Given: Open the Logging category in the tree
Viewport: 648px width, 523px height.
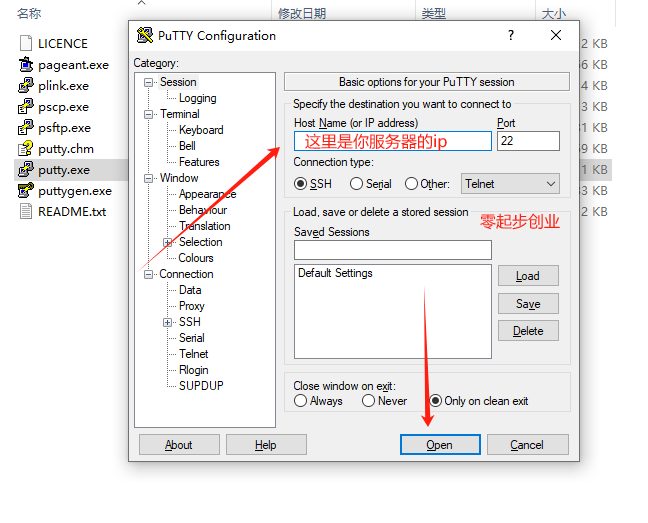Looking at the screenshot, I should pos(197,98).
